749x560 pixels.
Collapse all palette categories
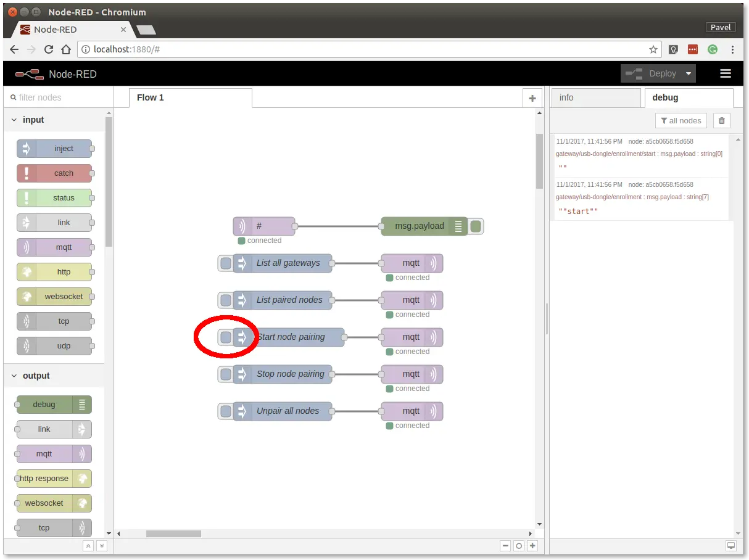(x=88, y=546)
